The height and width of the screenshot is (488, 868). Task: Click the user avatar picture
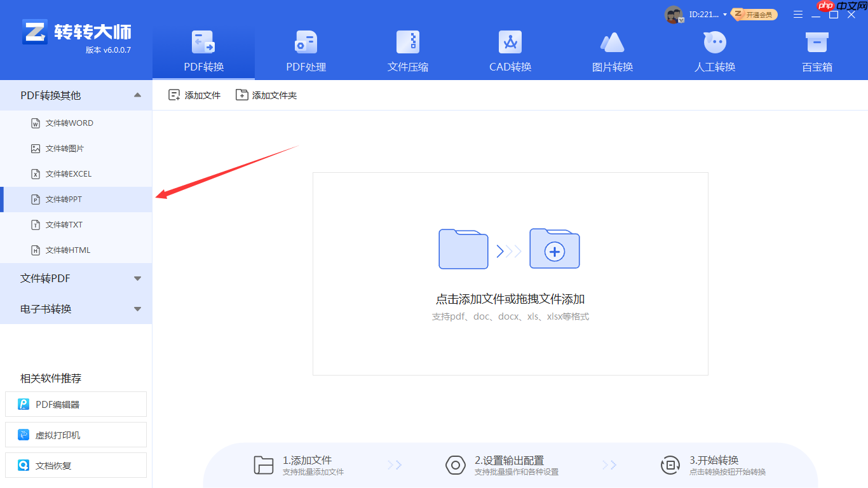tap(674, 14)
